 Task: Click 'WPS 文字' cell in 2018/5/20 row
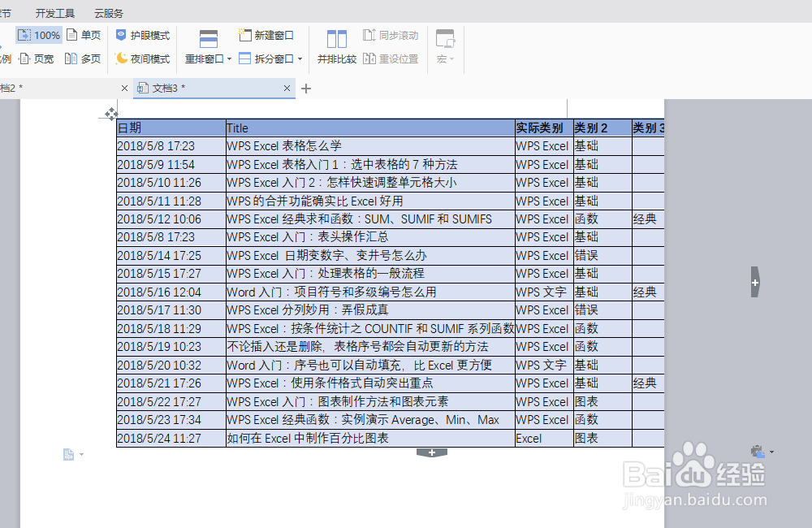(x=544, y=365)
